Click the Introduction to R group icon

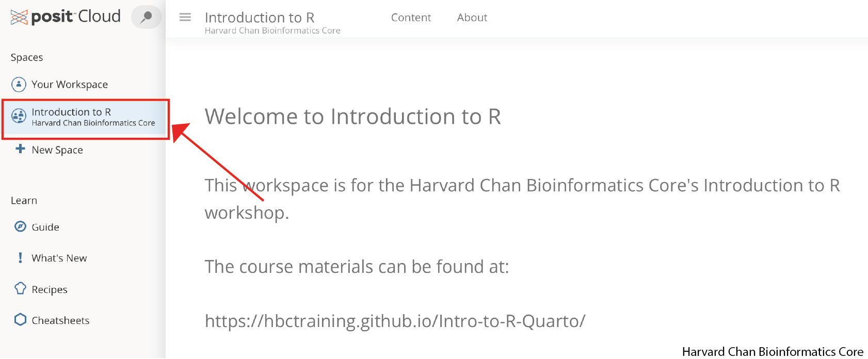coord(19,116)
